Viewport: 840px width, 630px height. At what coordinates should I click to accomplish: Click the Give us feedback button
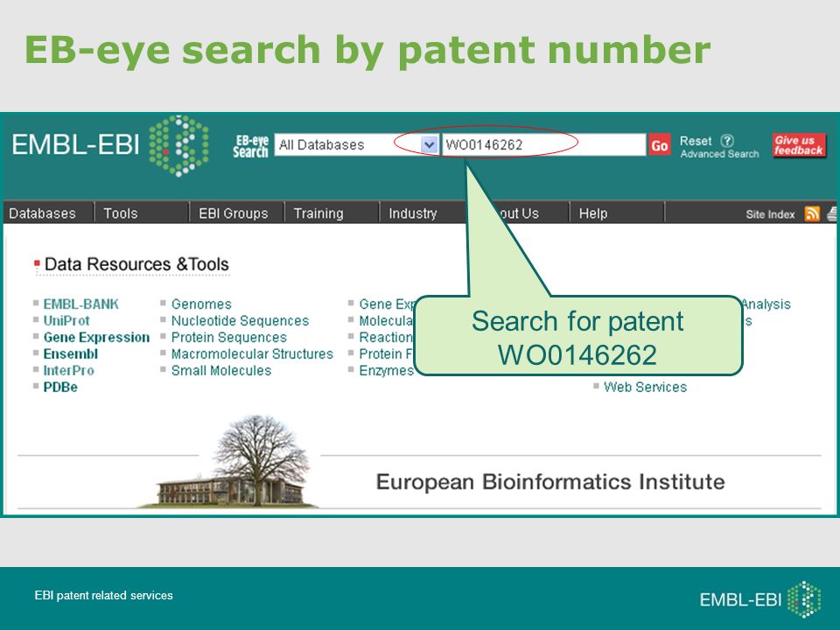click(798, 145)
